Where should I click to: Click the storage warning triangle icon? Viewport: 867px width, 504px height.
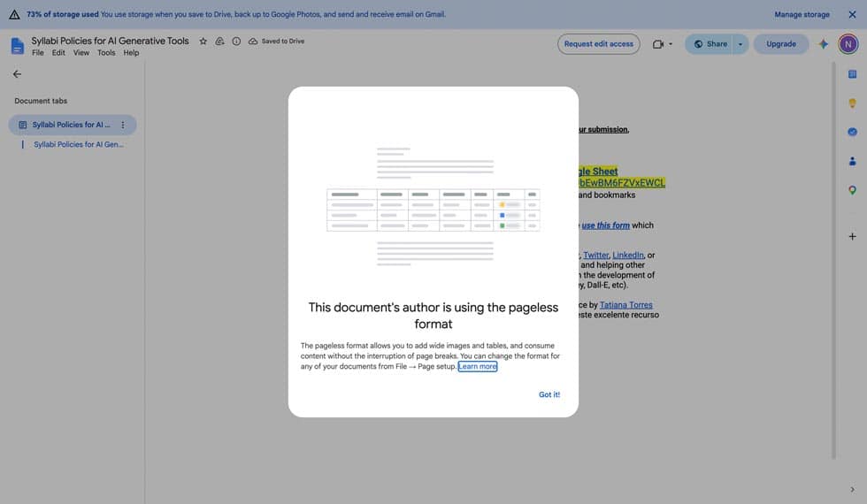point(14,14)
